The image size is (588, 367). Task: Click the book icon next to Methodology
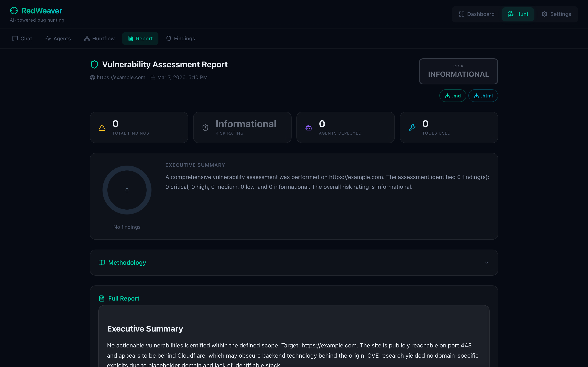[x=101, y=263]
